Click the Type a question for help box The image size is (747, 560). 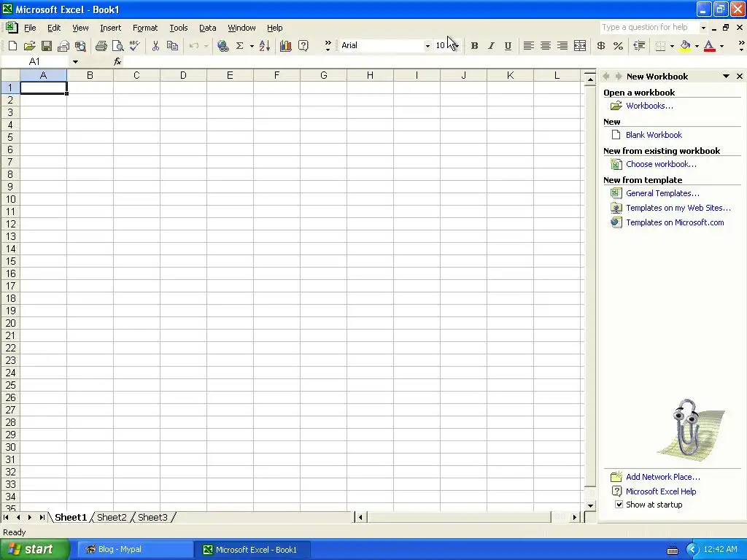pos(649,28)
